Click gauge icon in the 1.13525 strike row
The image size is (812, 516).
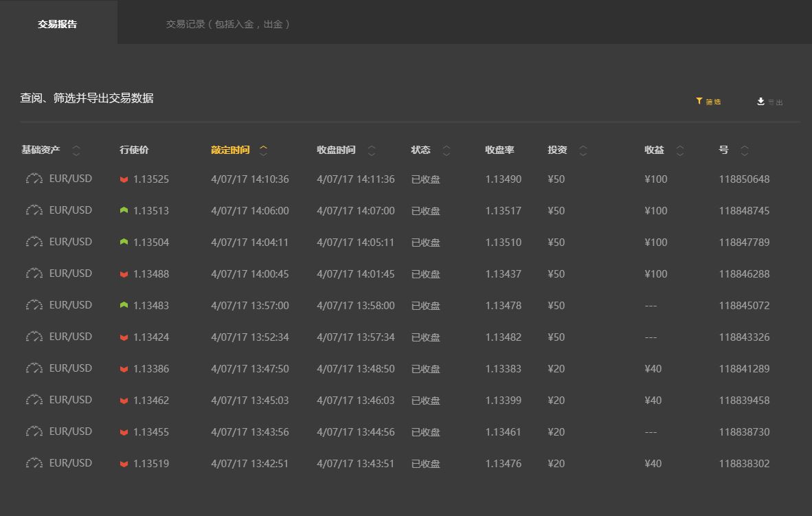pos(34,179)
